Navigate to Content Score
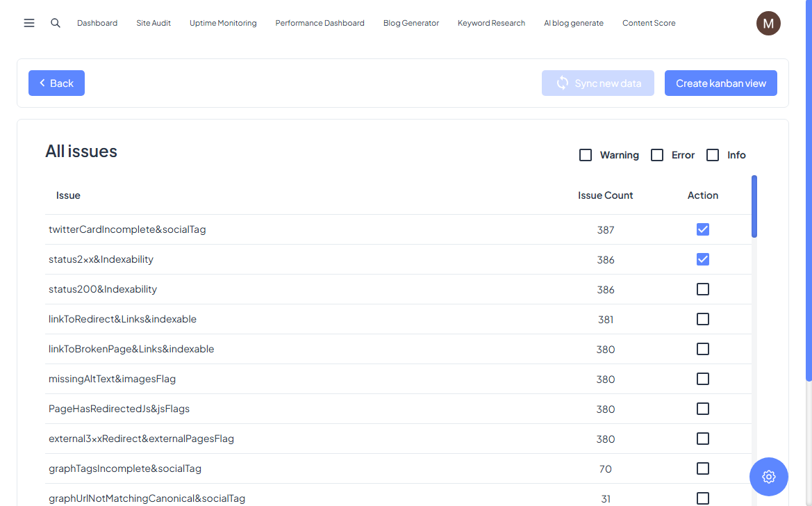This screenshot has width=812, height=506. [649, 23]
